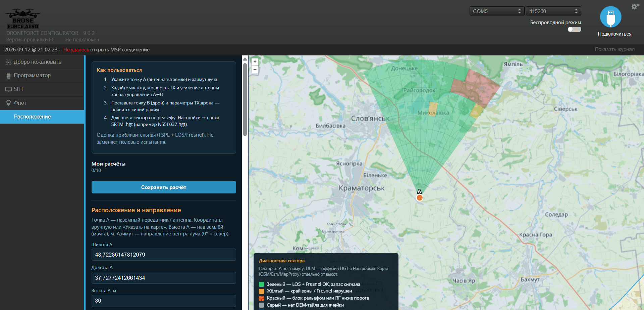Open settings gear icon in top corner
644x310 pixels.
click(635, 6)
